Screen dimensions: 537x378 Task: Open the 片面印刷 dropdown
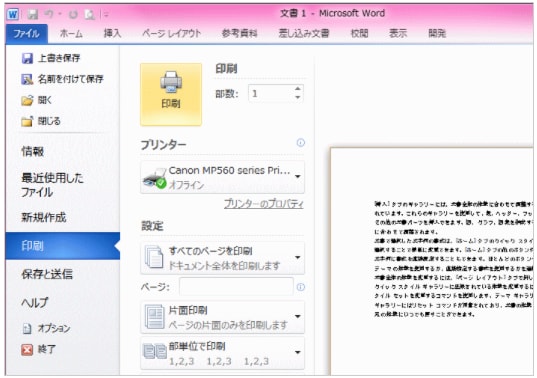pyautogui.click(x=222, y=317)
